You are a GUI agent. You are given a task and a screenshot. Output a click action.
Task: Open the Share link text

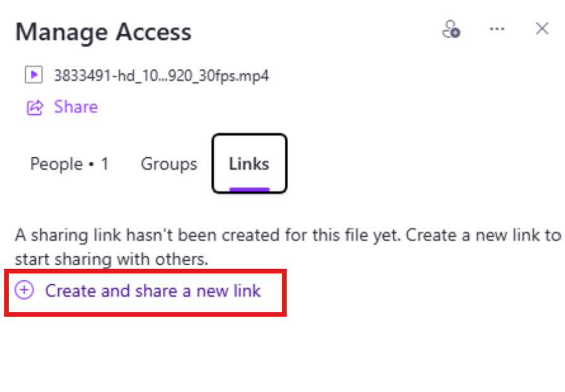point(76,107)
